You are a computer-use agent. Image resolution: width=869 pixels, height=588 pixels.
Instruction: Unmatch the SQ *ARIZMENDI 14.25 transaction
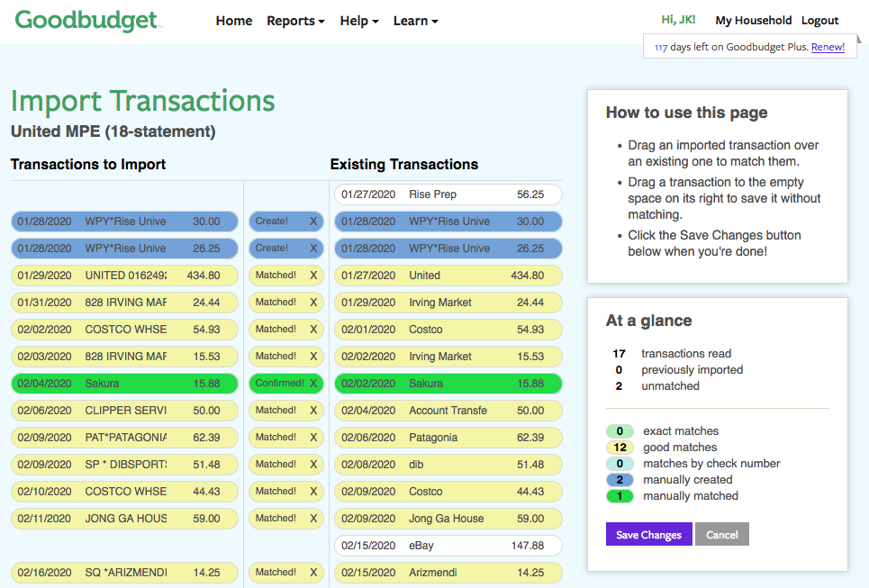(313, 573)
